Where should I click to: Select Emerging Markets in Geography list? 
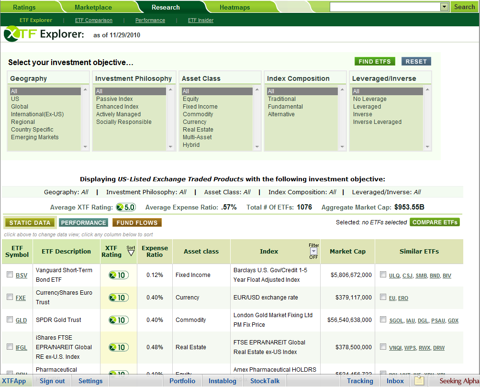click(35, 137)
